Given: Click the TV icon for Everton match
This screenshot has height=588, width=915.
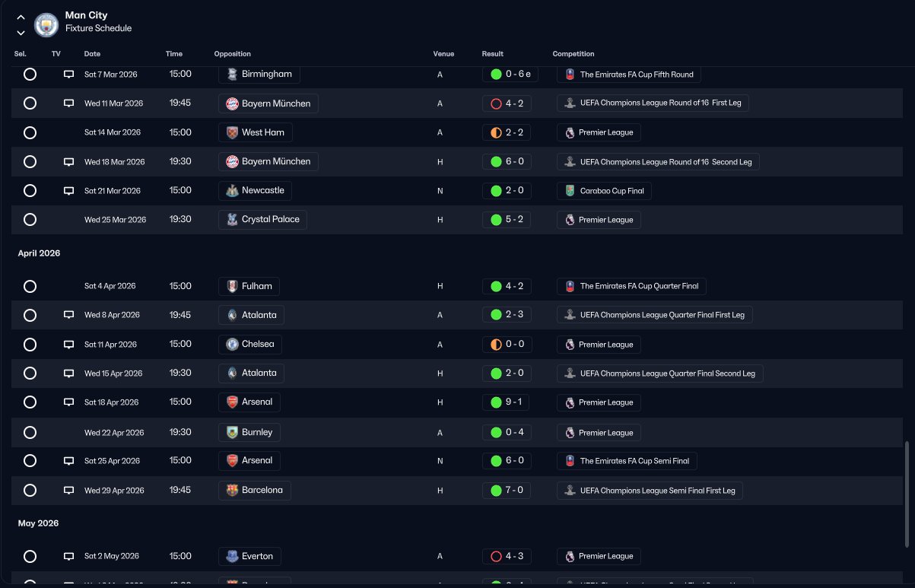Looking at the screenshot, I should tap(68, 557).
